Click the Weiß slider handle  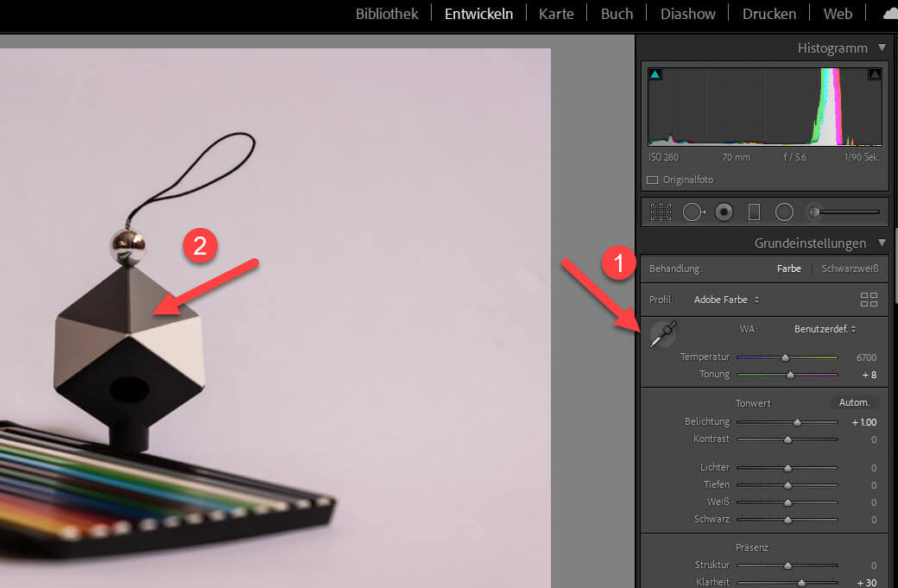787,503
